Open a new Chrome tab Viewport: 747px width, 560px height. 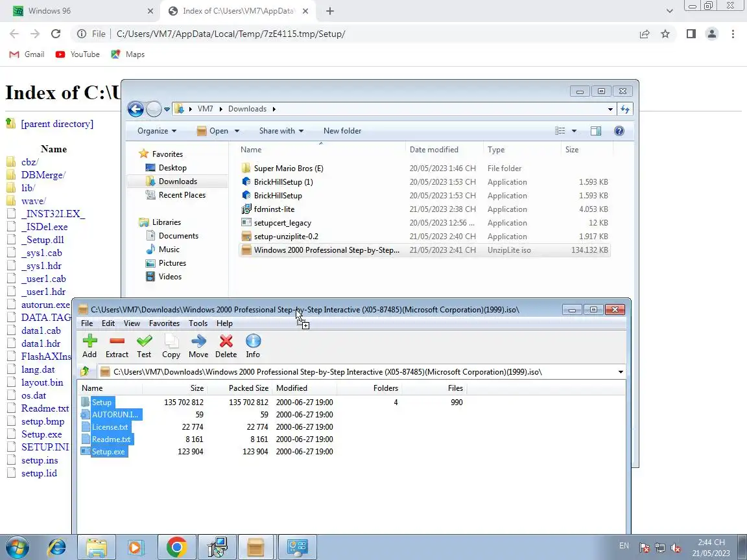click(329, 11)
